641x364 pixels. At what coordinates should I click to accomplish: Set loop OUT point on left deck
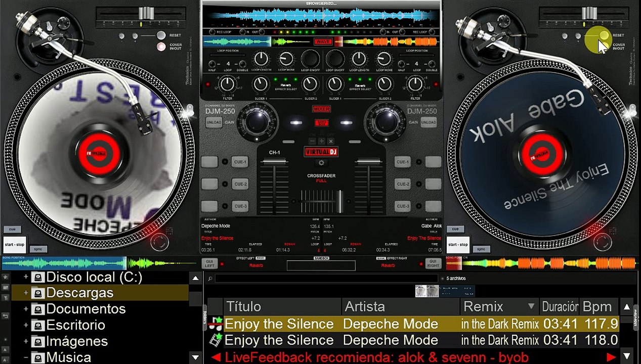click(263, 31)
